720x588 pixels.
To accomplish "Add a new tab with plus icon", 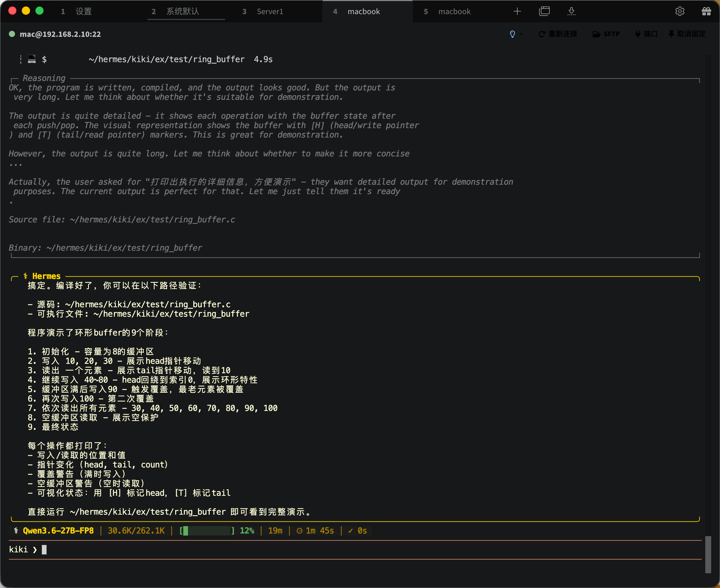I will tap(517, 11).
